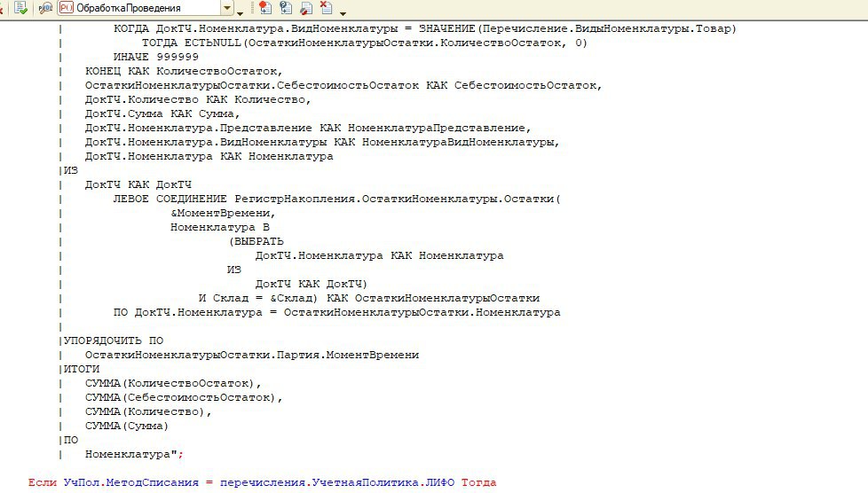Click 'СУММА(СебестоимостьОстаток),' line
Viewport: 868px width, 493px height.
(x=184, y=398)
